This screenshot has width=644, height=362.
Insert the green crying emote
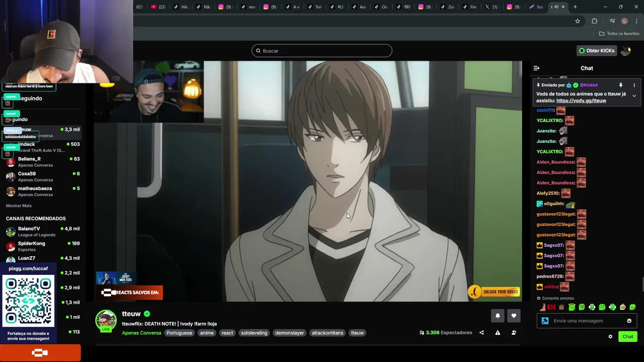[582, 307]
